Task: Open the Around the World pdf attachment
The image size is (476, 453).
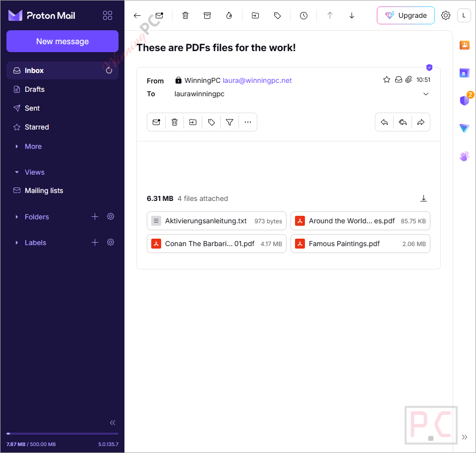Action: pyautogui.click(x=360, y=221)
